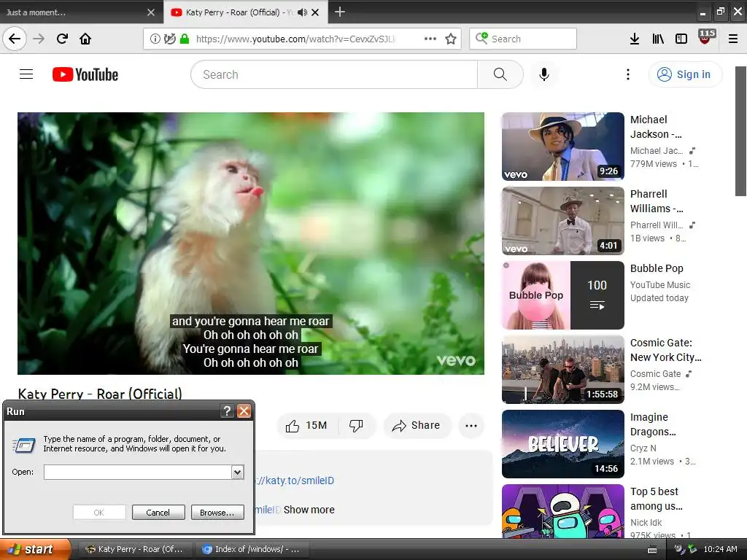
Task: Dislike the Katy Perry video
Action: pyautogui.click(x=356, y=425)
